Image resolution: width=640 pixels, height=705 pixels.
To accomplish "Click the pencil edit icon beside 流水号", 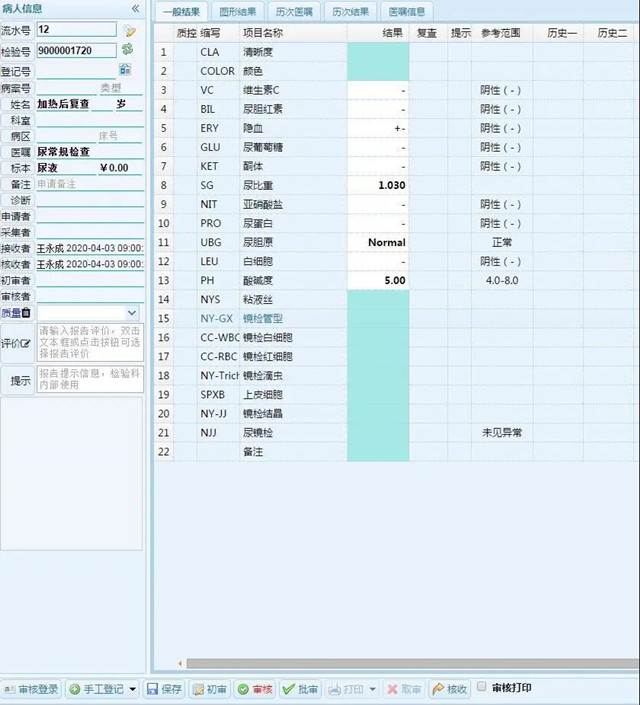I will point(130,31).
